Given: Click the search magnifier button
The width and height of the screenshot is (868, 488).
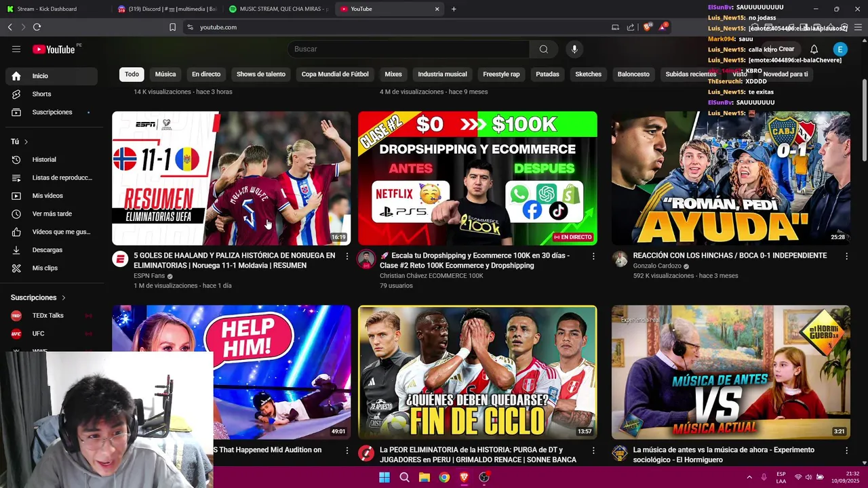Looking at the screenshot, I should [543, 49].
